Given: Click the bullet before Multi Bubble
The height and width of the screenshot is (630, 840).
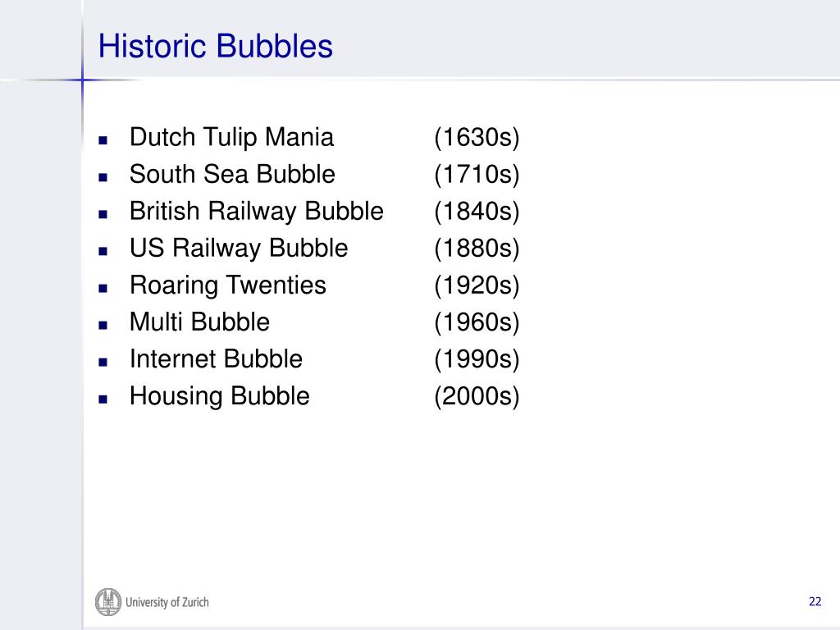Looking at the screenshot, I should [103, 325].
